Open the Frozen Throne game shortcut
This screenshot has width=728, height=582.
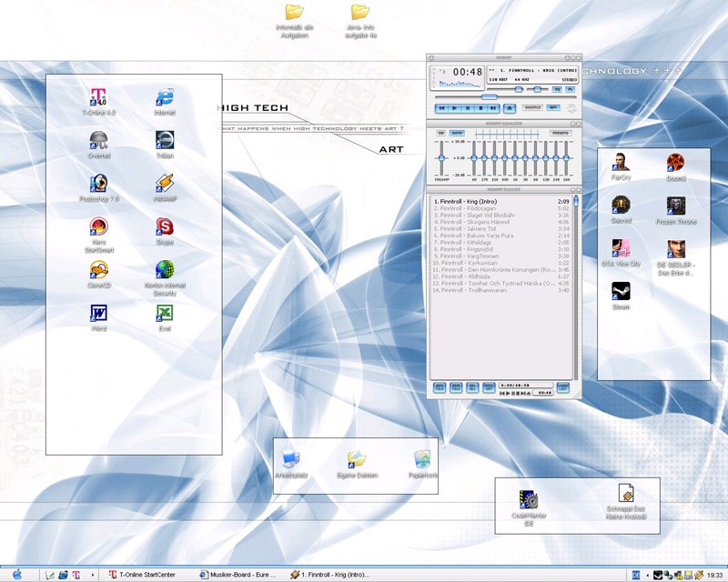point(676,211)
